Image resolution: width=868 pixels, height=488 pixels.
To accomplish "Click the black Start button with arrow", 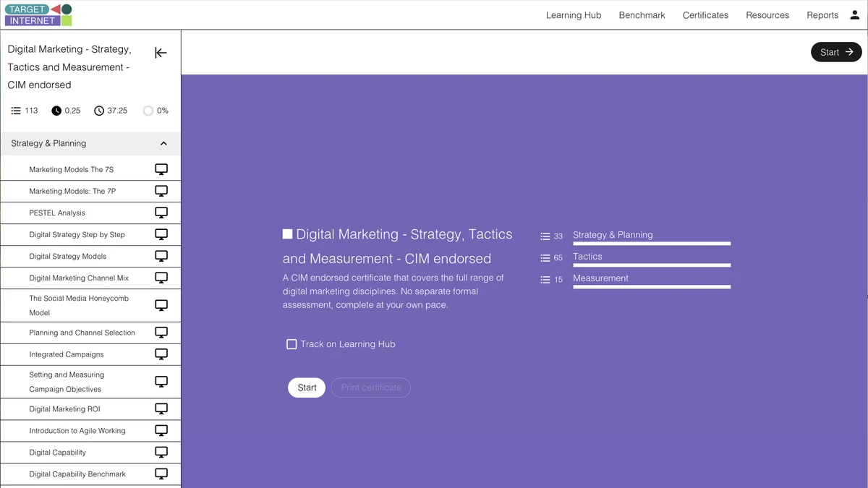I will click(x=836, y=52).
